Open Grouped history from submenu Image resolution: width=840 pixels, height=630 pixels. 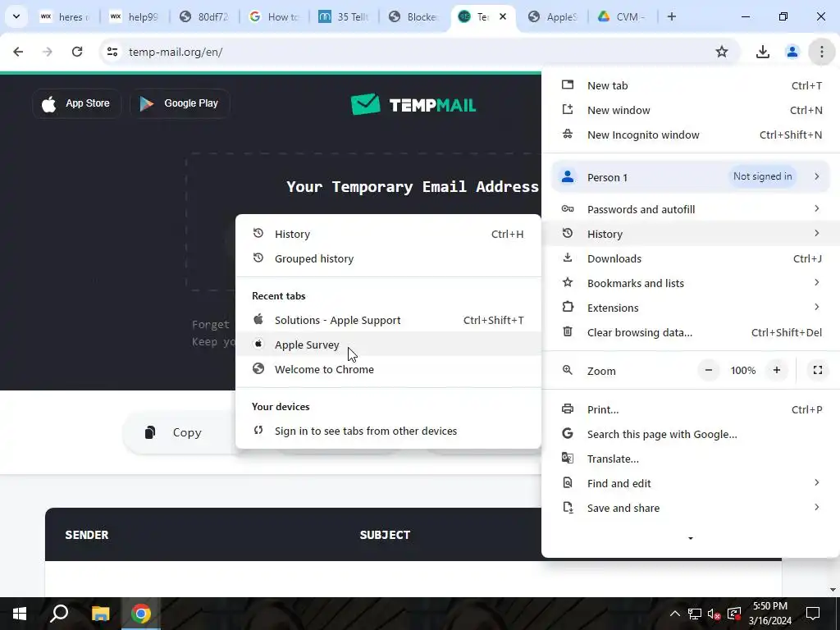tap(388, 258)
